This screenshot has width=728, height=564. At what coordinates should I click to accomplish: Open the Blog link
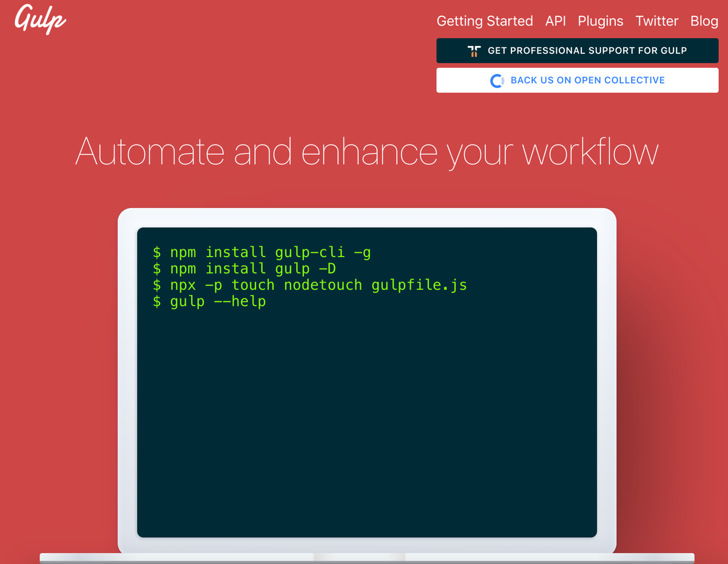[704, 21]
